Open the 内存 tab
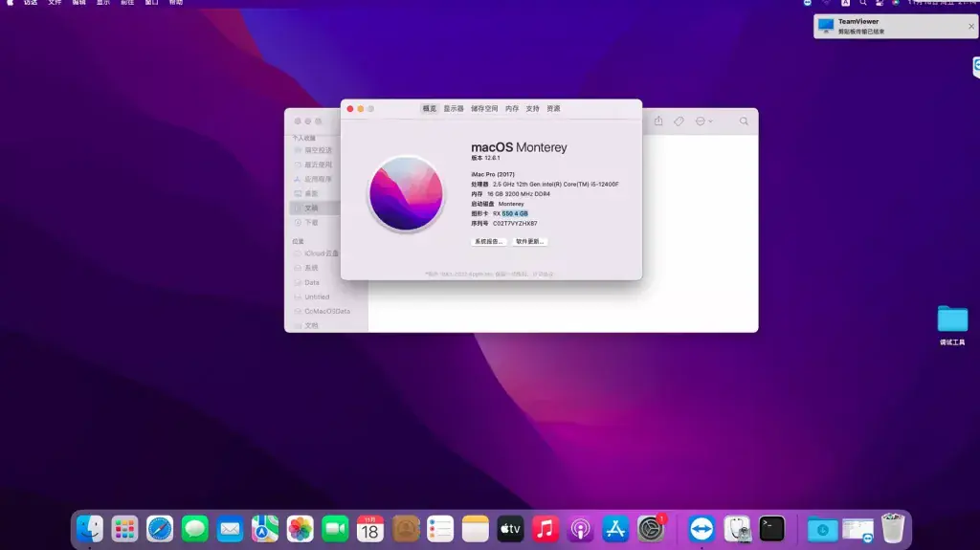This screenshot has height=550, width=980. click(x=512, y=109)
